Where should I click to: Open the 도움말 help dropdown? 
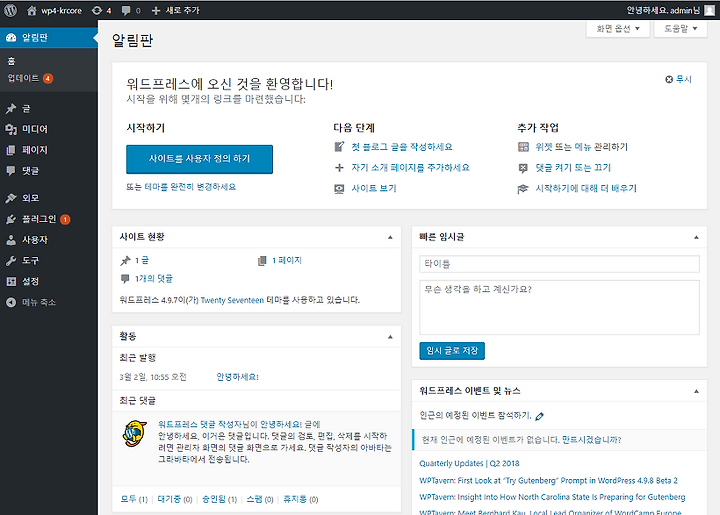[x=681, y=29]
